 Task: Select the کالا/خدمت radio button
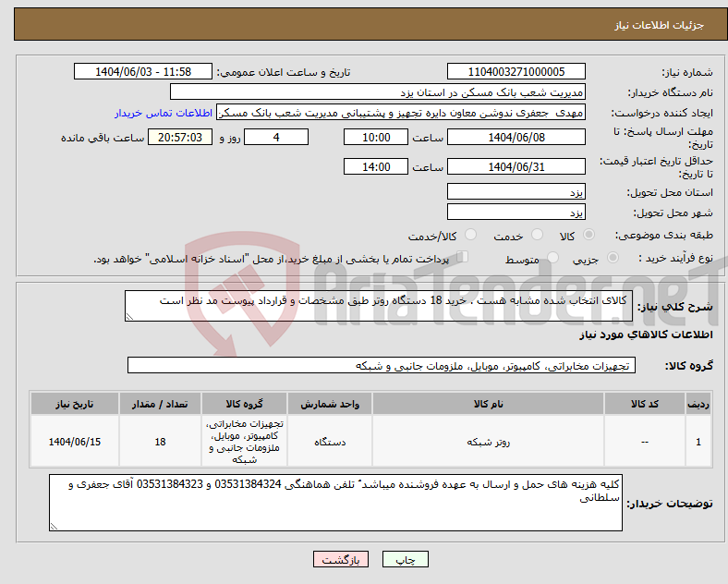tap(471, 235)
